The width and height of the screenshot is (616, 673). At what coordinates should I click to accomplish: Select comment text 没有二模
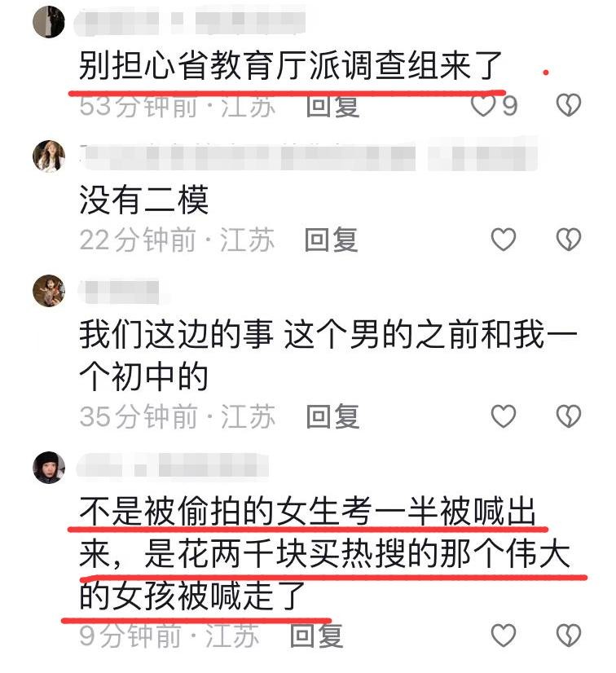pyautogui.click(x=143, y=200)
